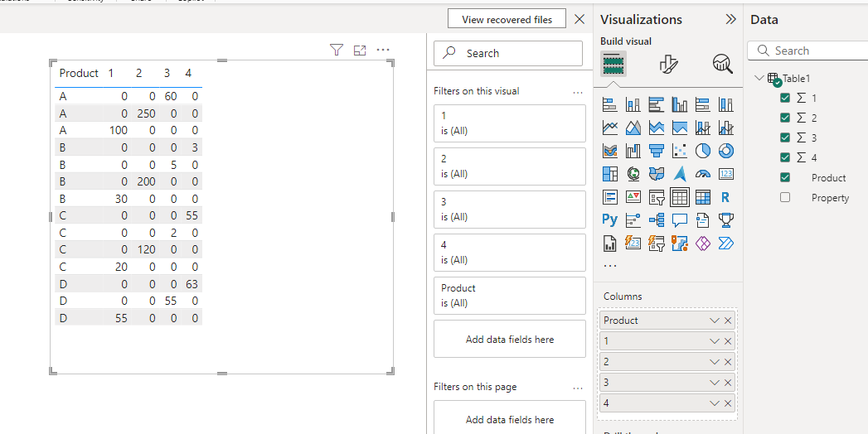Show more visuals with the ellipsis
The height and width of the screenshot is (434, 868).
click(609, 266)
